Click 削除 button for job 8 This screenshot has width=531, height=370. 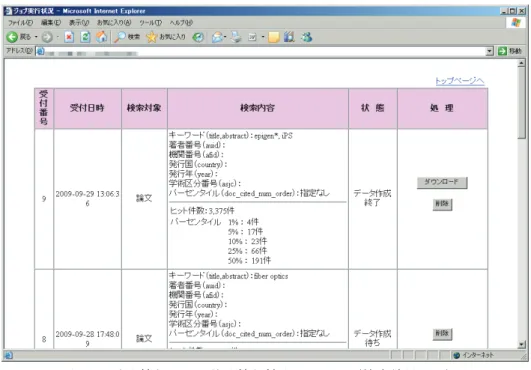[442, 334]
